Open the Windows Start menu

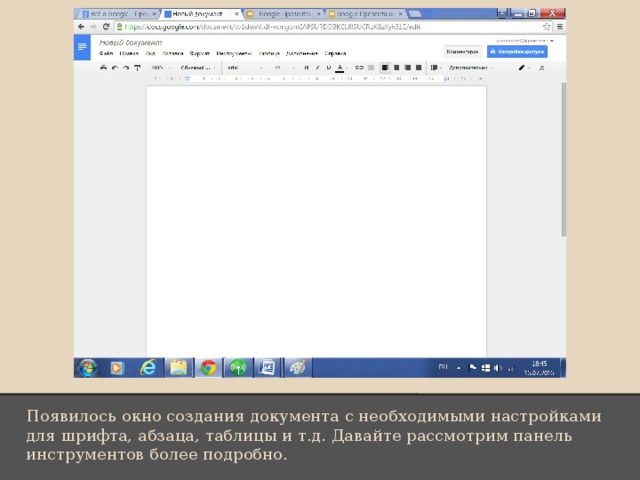coord(87,368)
